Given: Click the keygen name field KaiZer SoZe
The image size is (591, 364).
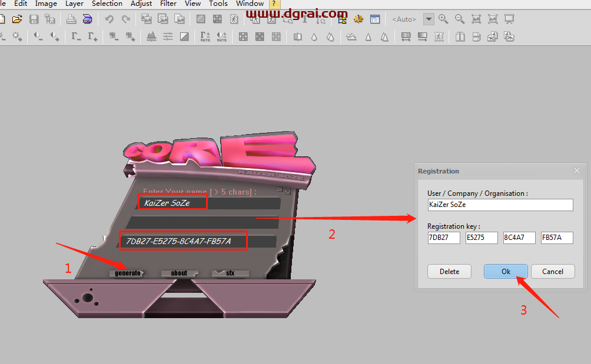Looking at the screenshot, I should coord(209,203).
